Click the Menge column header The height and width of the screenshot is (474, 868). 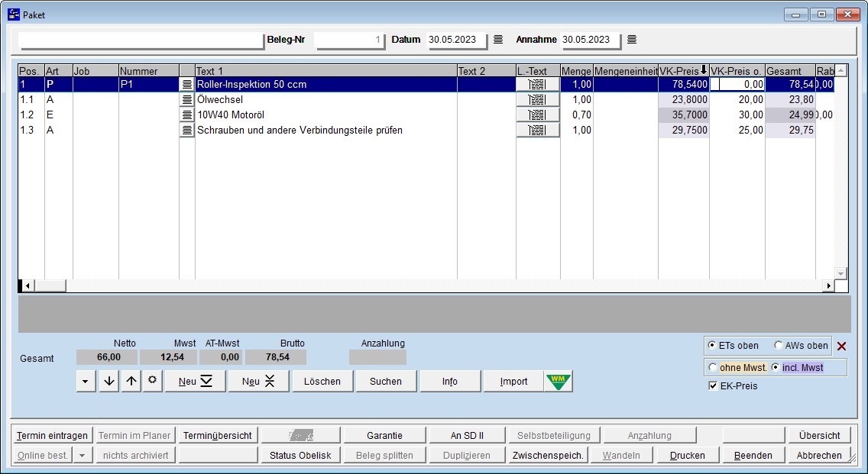point(576,71)
